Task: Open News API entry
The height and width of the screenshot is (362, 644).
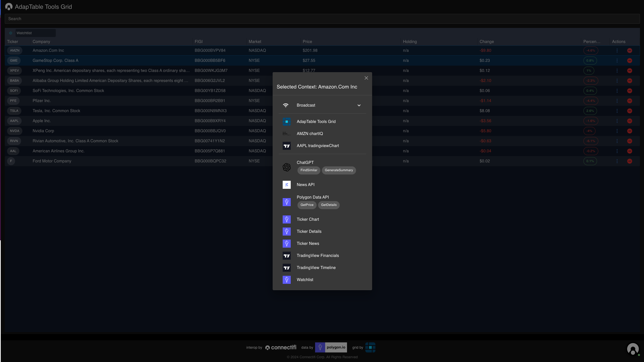Action: tap(322, 185)
